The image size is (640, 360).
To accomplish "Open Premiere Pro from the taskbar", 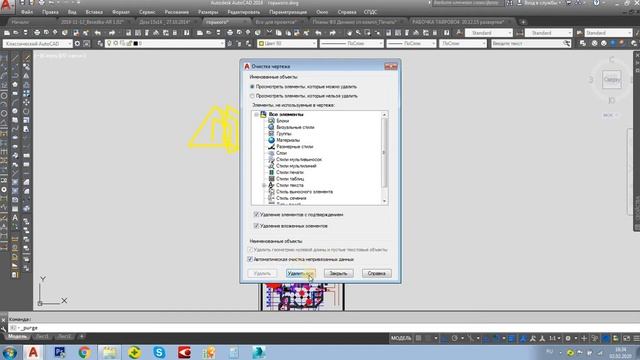I will point(60,352).
